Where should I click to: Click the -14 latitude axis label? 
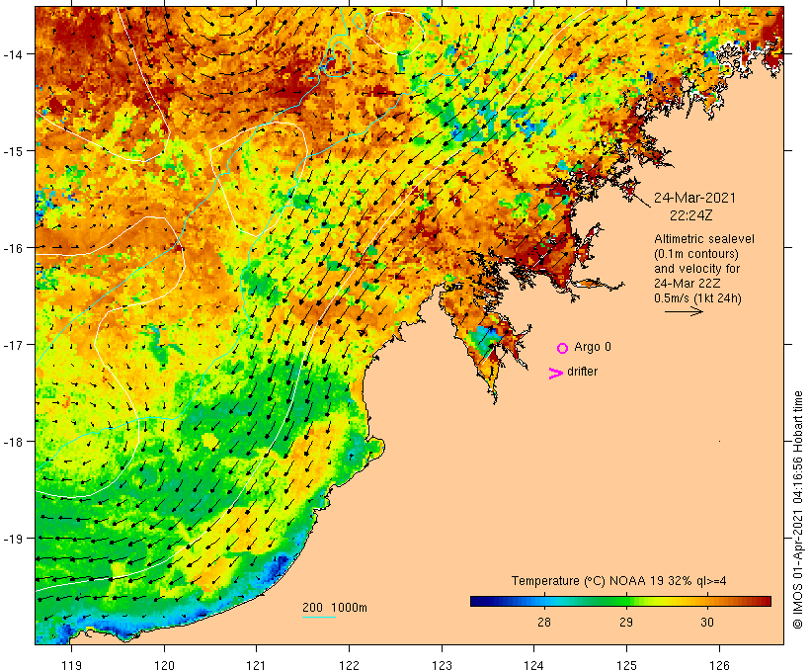coord(12,53)
